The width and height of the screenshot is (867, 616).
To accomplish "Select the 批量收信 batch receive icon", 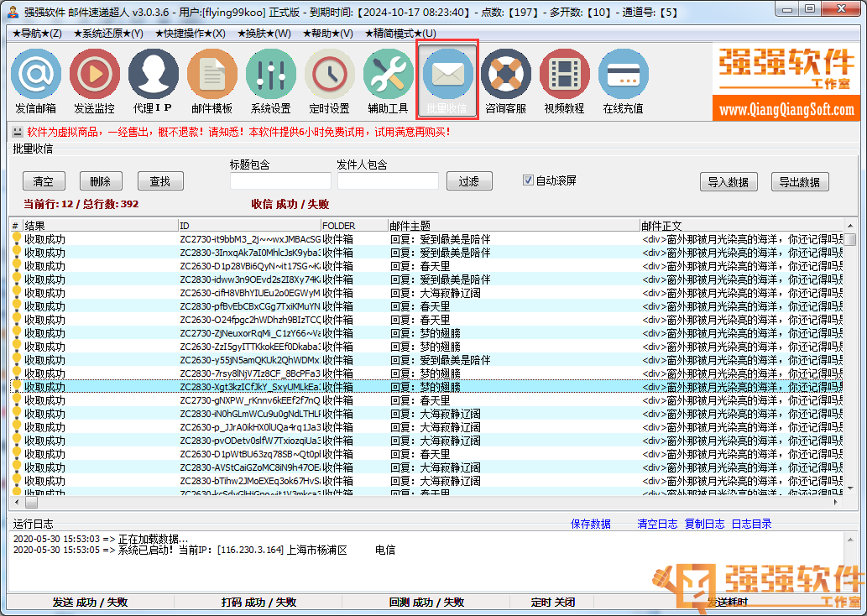I will click(447, 80).
